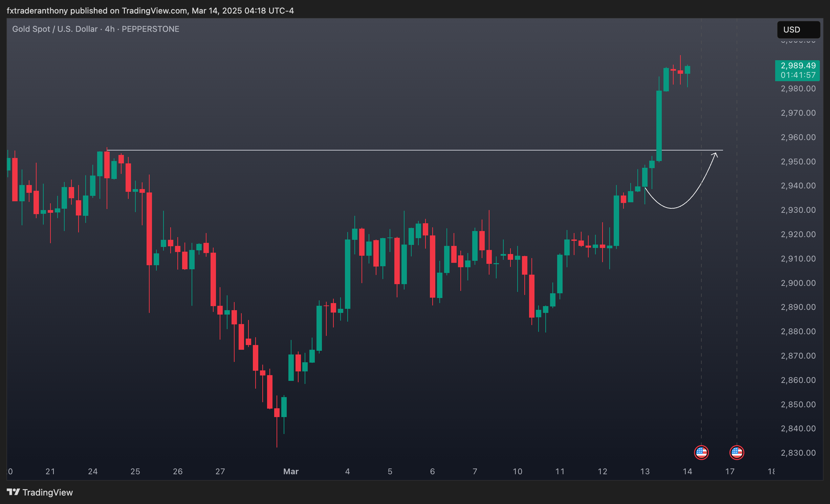Viewport: 830px width, 504px height.
Task: Click the date 21 on the time axis
Action: 50,472
